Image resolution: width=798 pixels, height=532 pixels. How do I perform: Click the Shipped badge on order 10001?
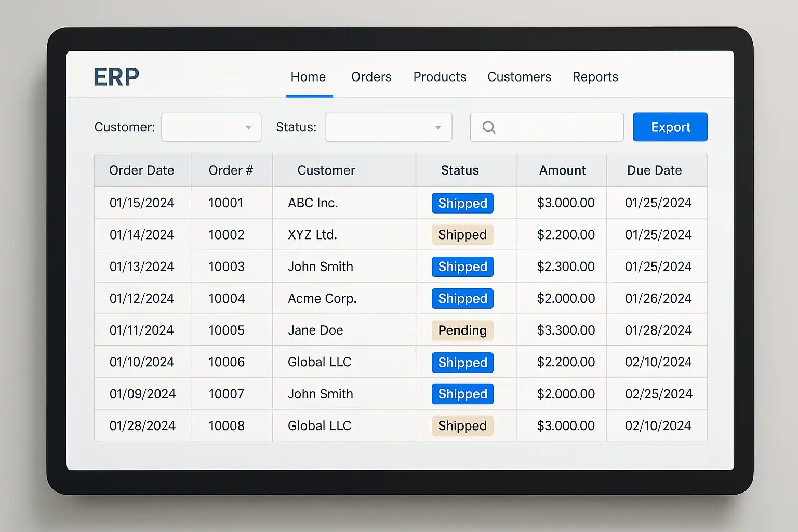click(x=462, y=203)
